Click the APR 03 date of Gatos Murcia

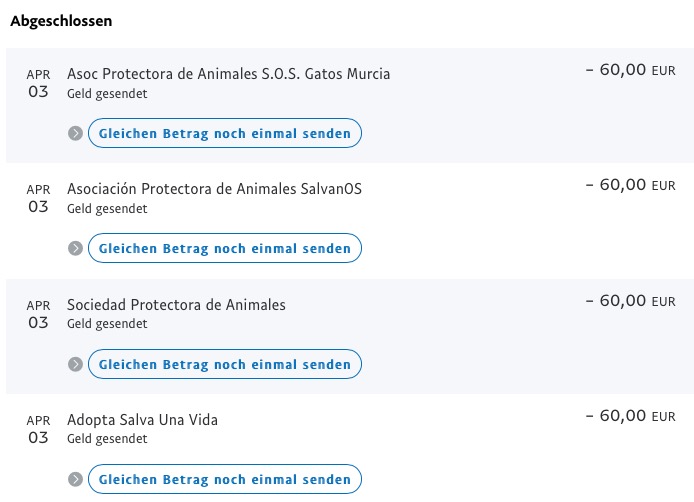39,83
